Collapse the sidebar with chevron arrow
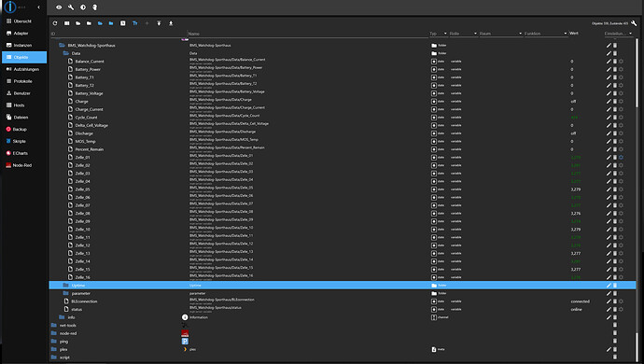 pyautogui.click(x=38, y=7)
